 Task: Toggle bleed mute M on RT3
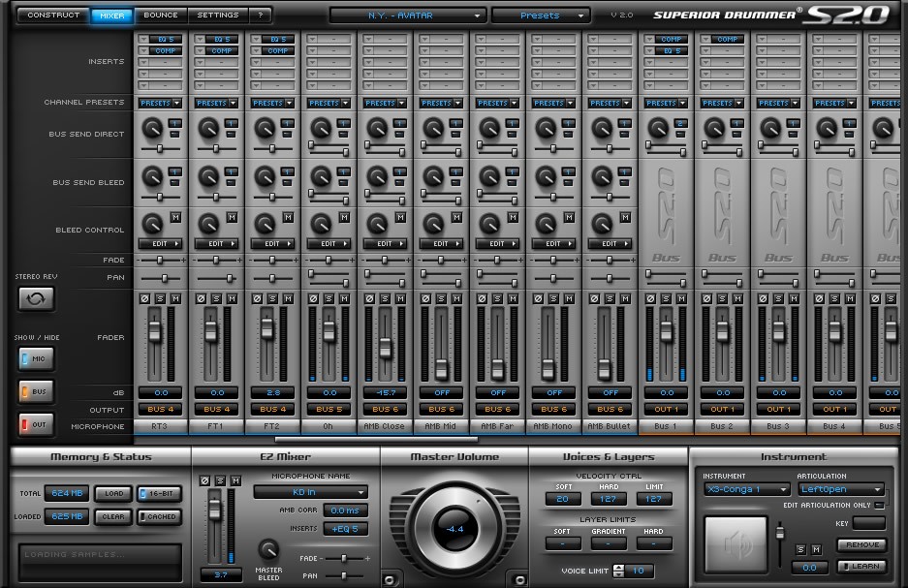175,218
